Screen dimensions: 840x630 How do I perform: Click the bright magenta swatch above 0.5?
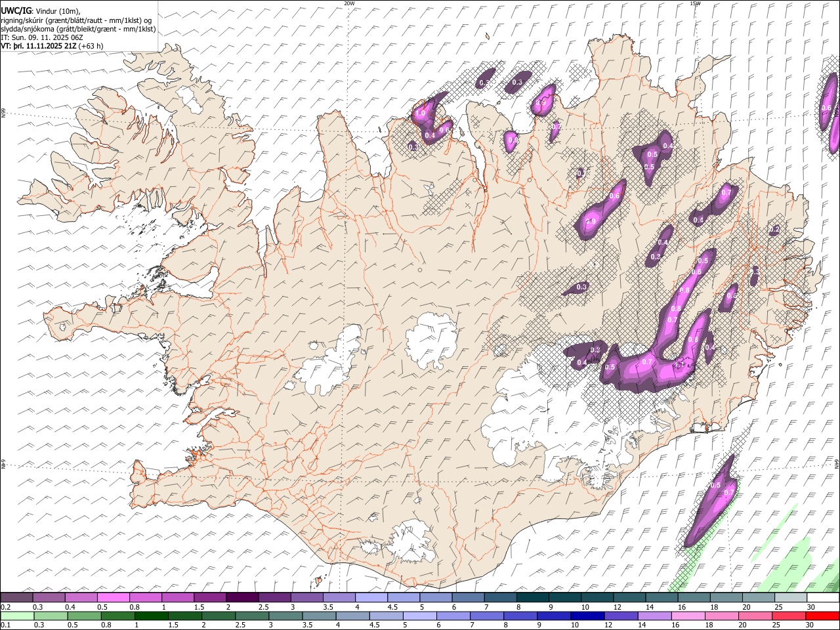point(114,598)
